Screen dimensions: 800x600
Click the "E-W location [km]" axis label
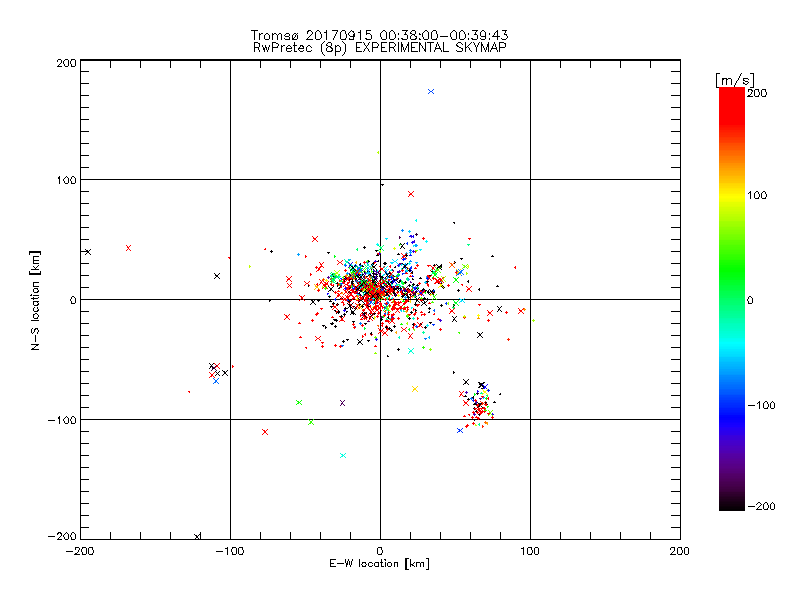379,564
